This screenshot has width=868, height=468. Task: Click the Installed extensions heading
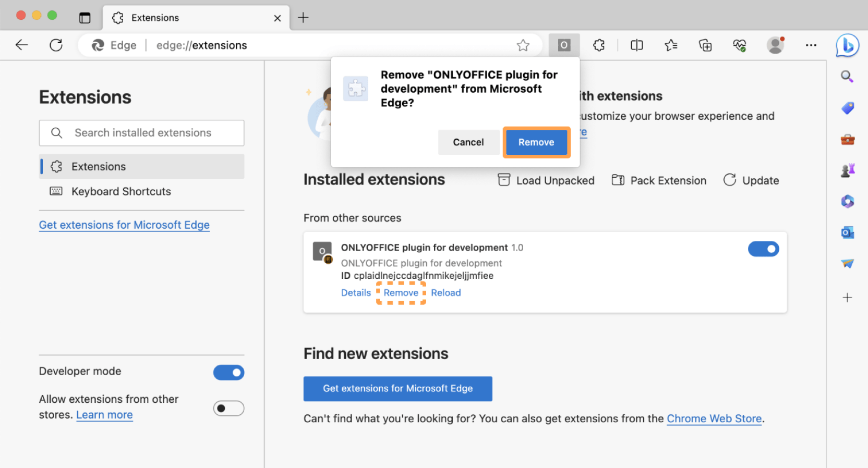pyautogui.click(x=374, y=179)
